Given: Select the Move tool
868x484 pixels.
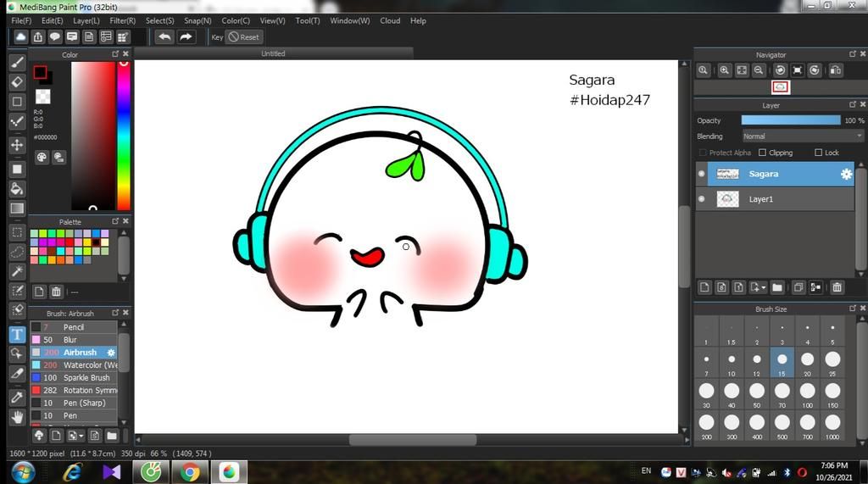Looking at the screenshot, I should [x=17, y=145].
